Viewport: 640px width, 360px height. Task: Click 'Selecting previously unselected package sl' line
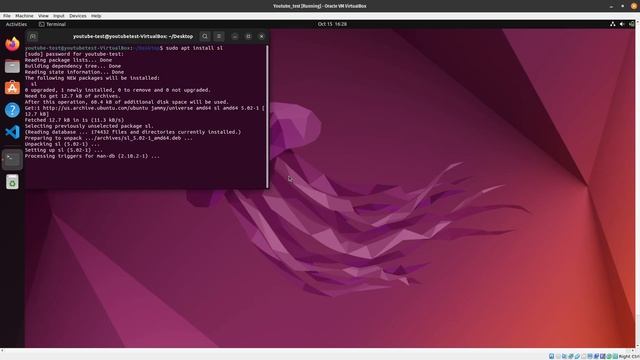coord(89,126)
